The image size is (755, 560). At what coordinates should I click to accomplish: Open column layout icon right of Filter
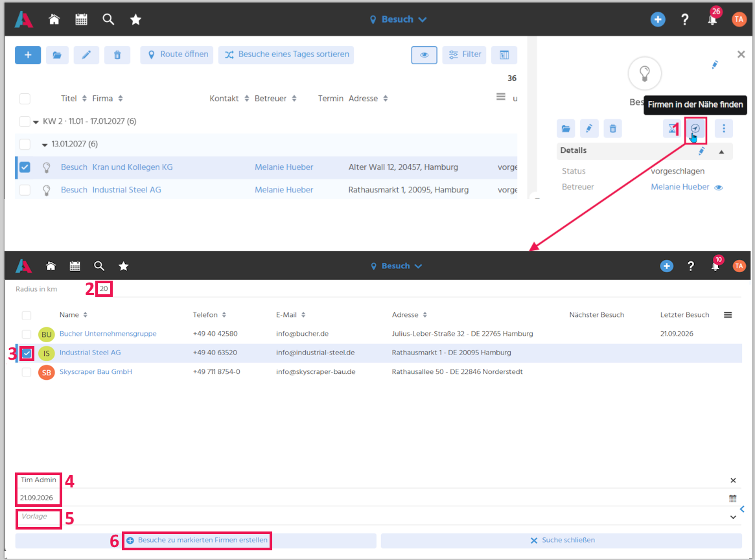point(504,55)
